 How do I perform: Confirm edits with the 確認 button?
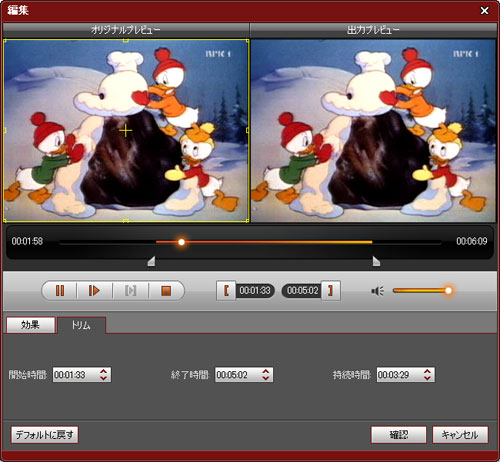(x=399, y=435)
